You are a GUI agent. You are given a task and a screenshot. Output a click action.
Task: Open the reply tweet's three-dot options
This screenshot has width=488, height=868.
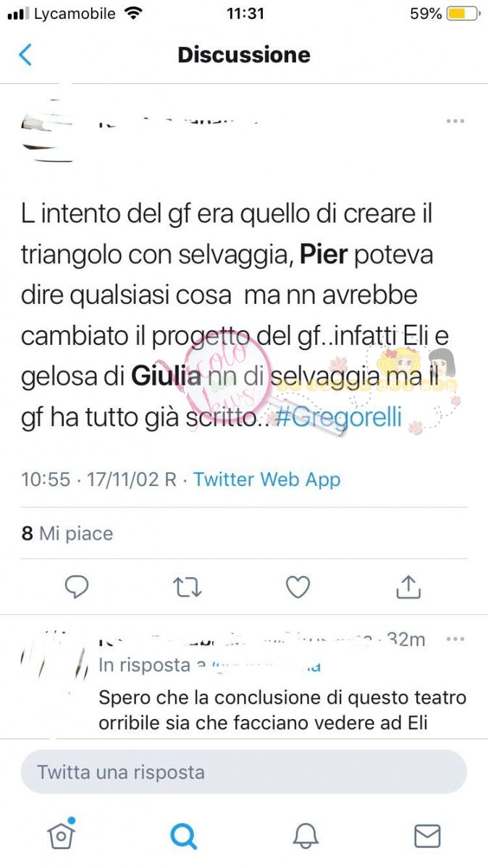click(455, 639)
